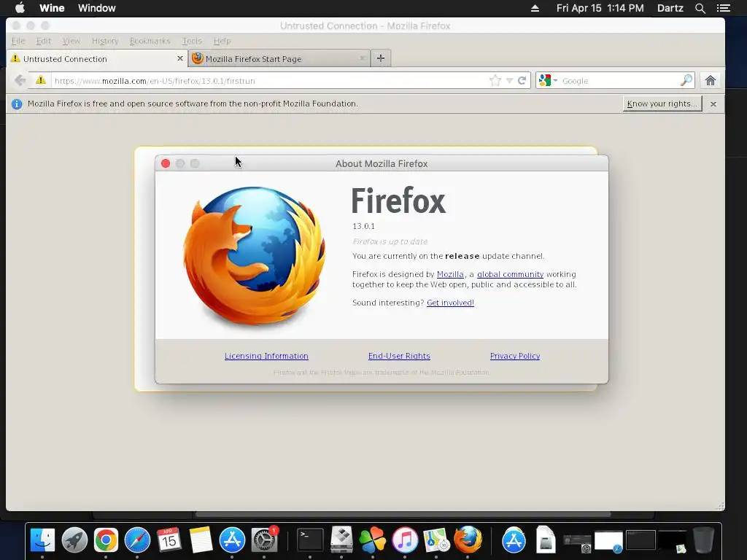Open the Trash in the dock
747x560 pixels.
coord(703,540)
